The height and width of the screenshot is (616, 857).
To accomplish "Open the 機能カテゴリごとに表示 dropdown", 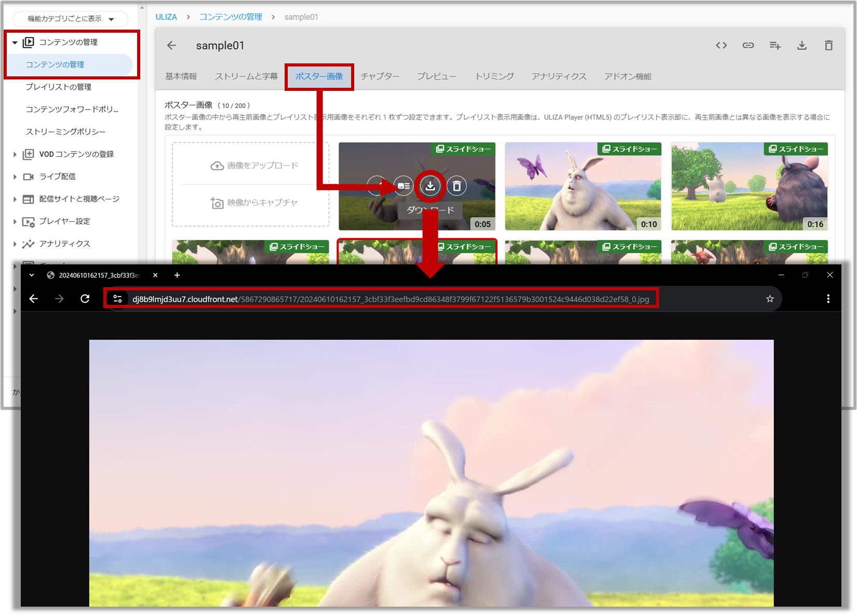I will point(70,19).
